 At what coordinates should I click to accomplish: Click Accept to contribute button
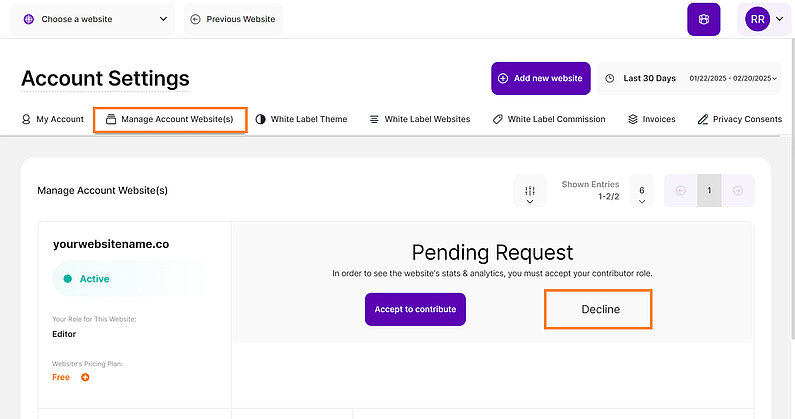click(415, 309)
